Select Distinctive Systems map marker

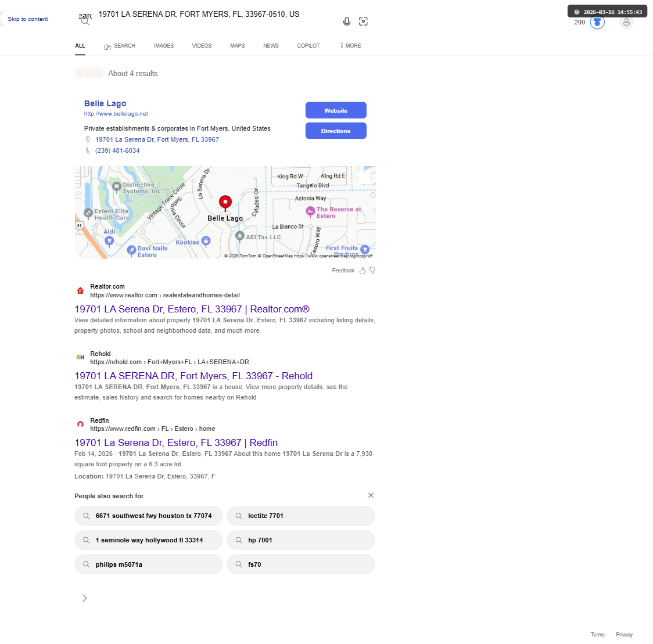(x=117, y=186)
